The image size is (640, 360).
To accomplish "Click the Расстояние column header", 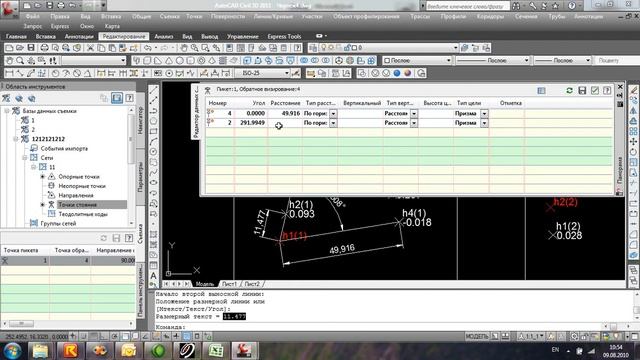I will click(x=285, y=103).
